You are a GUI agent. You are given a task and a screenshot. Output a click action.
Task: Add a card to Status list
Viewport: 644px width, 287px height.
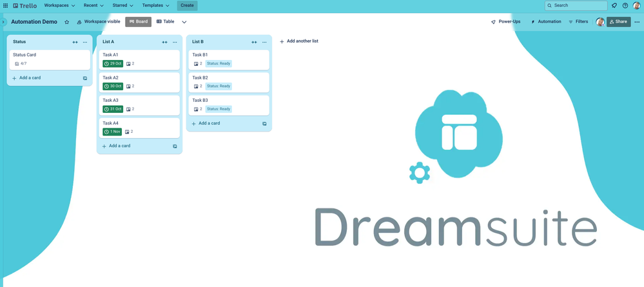click(x=26, y=78)
